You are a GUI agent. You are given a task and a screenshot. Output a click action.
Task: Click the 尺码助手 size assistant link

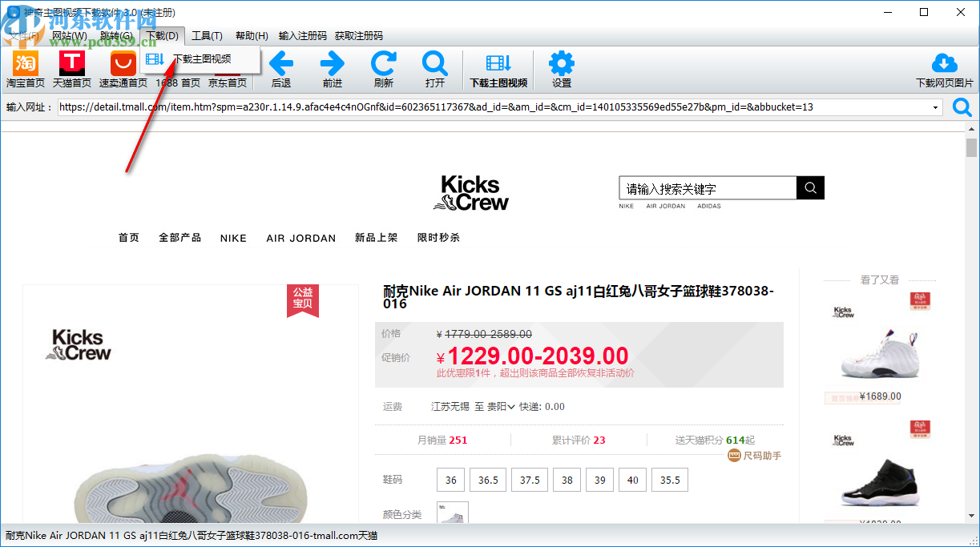pos(760,454)
